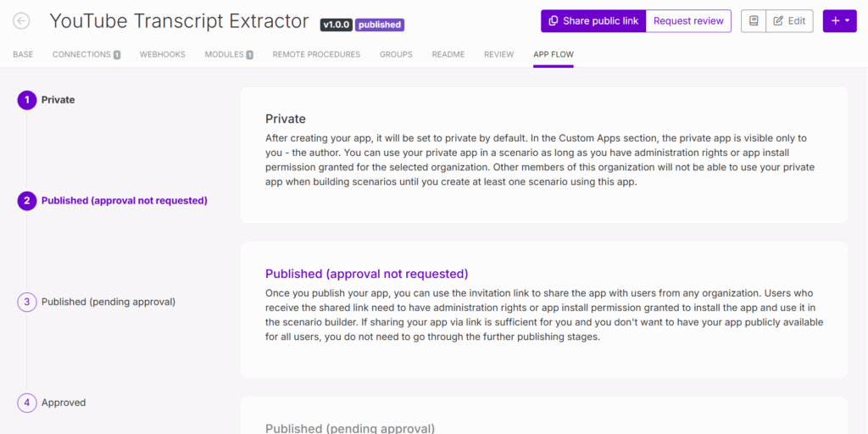Open the purple plus dropdown button

pos(840,21)
